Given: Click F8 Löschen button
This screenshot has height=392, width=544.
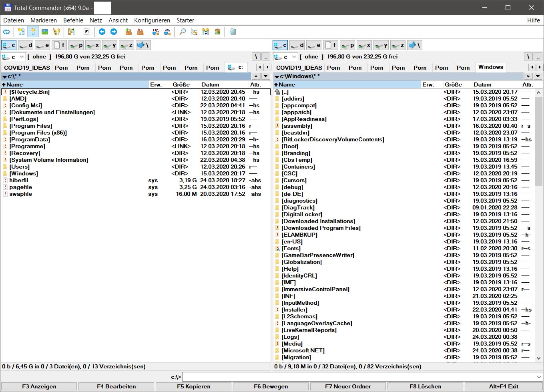Looking at the screenshot, I should coord(425,386).
